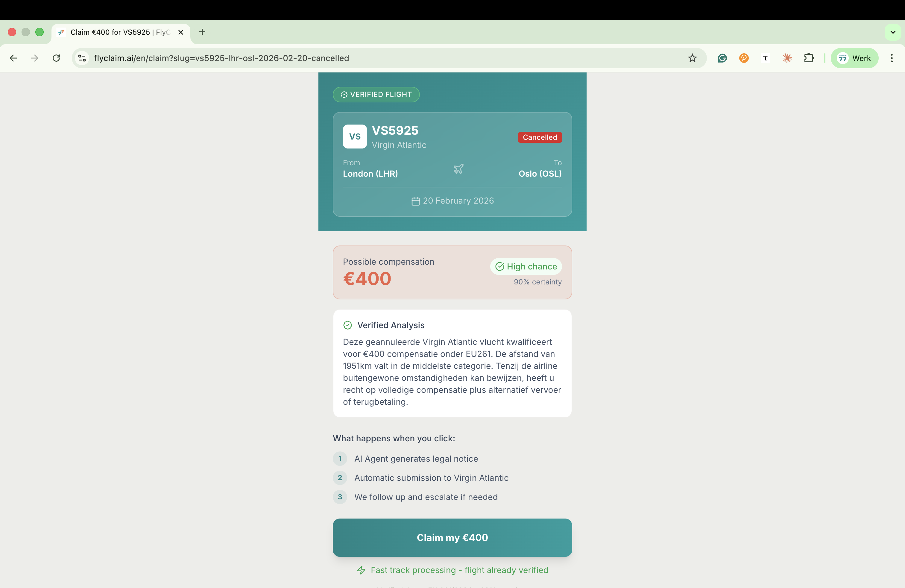The width and height of the screenshot is (905, 588).
Task: Open the T-shaped extension icon
Action: coord(765,58)
